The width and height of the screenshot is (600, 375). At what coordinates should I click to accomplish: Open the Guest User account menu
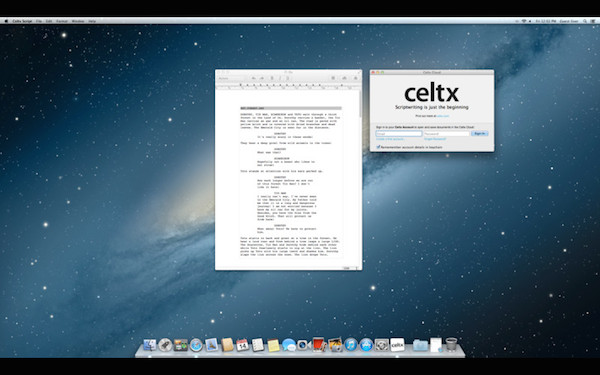coord(569,21)
